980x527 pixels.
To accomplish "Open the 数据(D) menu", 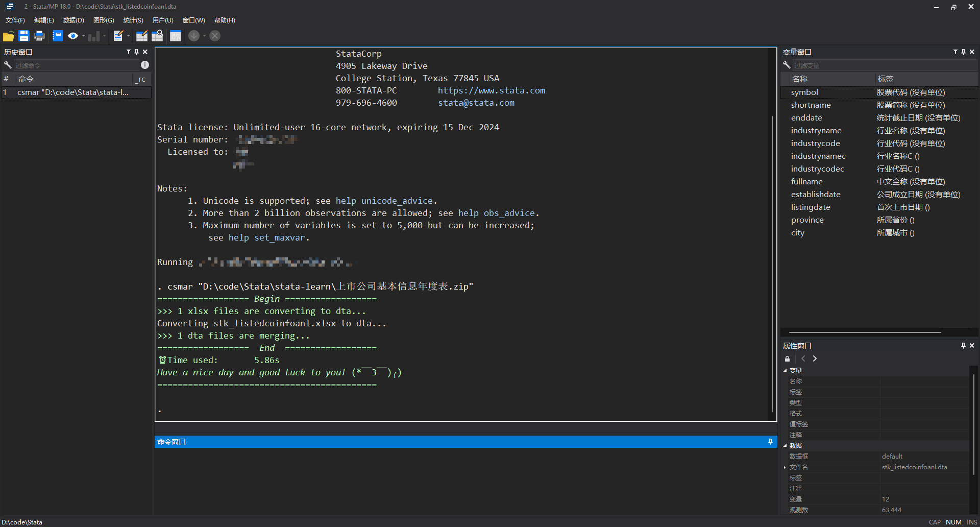I will (73, 20).
